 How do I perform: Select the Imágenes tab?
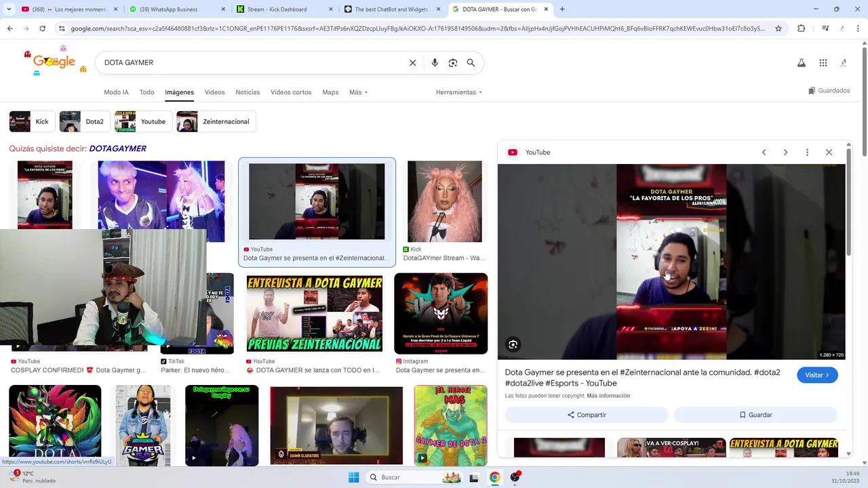tap(179, 92)
